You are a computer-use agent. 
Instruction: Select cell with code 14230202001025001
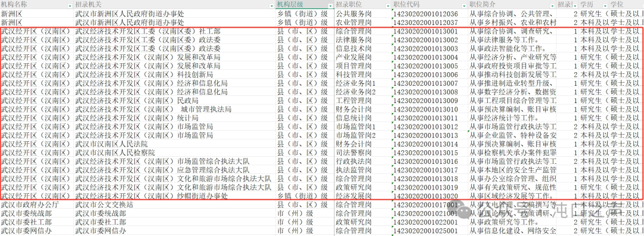430,230
